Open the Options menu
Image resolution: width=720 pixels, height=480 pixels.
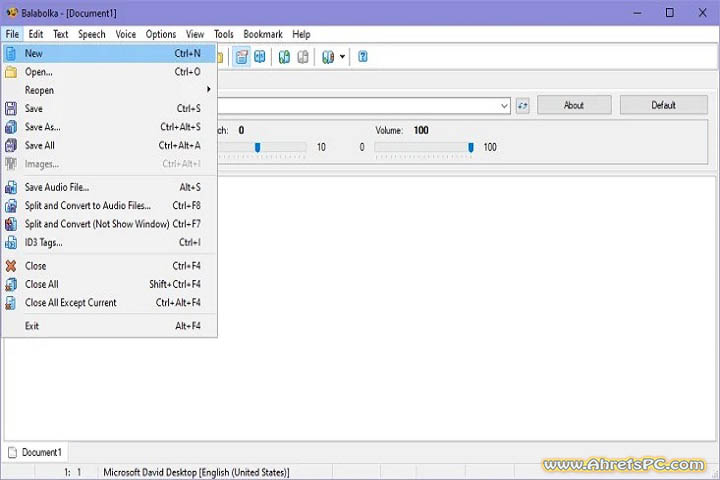(x=161, y=34)
